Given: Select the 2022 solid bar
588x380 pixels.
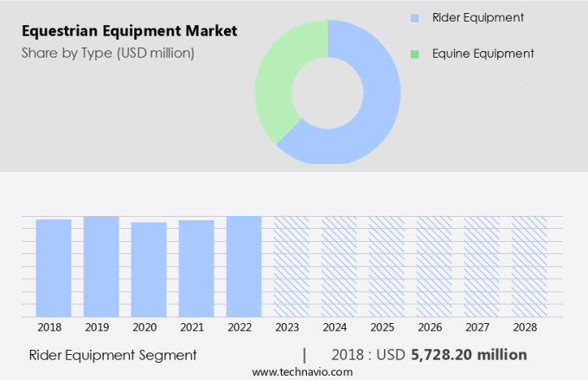Looking at the screenshot, I should (244, 266).
